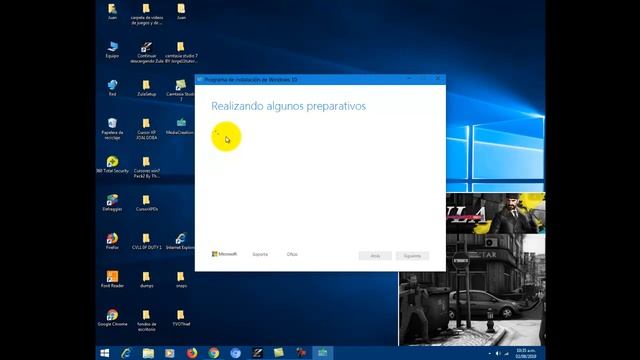Image resolution: width=640 pixels, height=360 pixels.
Task: Open the Equipo desktop icon
Action: [112, 49]
